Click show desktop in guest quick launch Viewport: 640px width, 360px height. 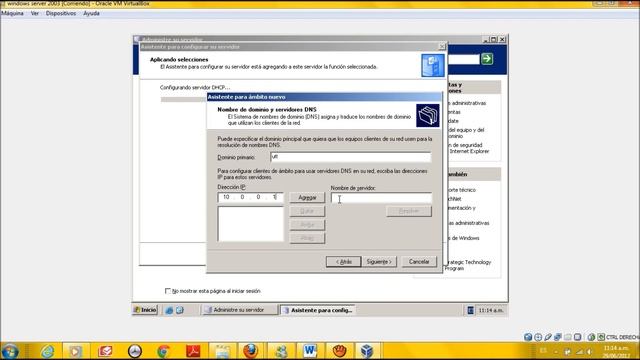click(x=179, y=310)
